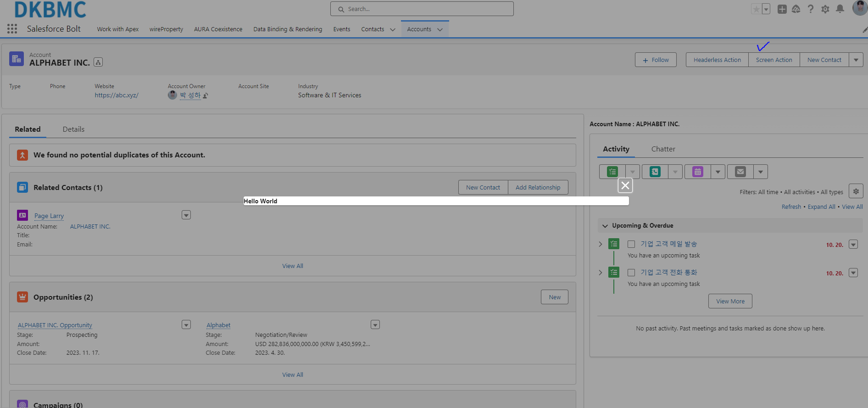The image size is (868, 408).
Task: Open the Setup gear icon
Action: [x=825, y=9]
